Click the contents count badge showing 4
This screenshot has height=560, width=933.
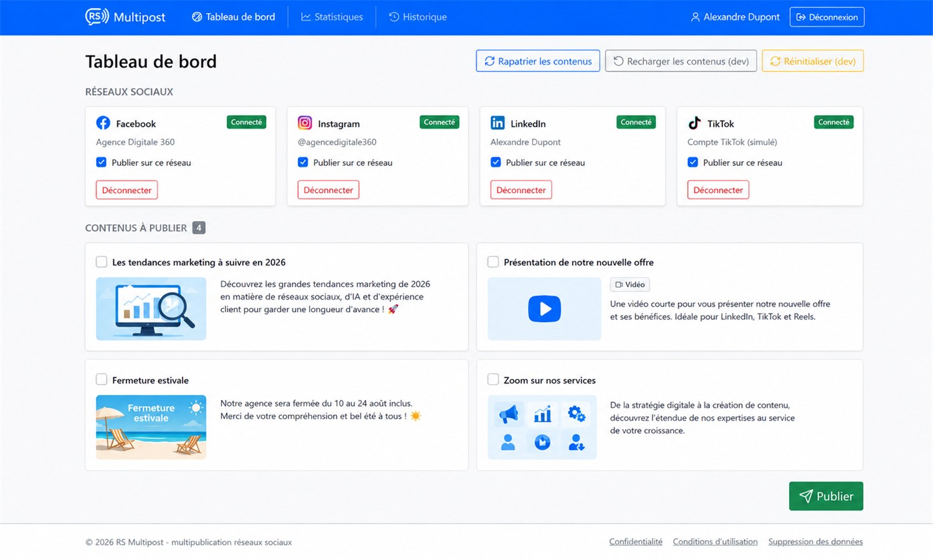click(199, 228)
